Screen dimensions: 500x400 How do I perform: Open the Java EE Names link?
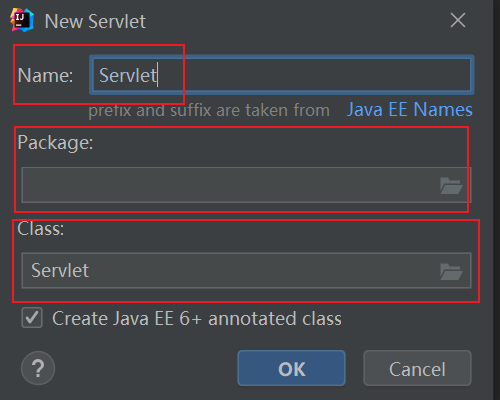tap(410, 109)
